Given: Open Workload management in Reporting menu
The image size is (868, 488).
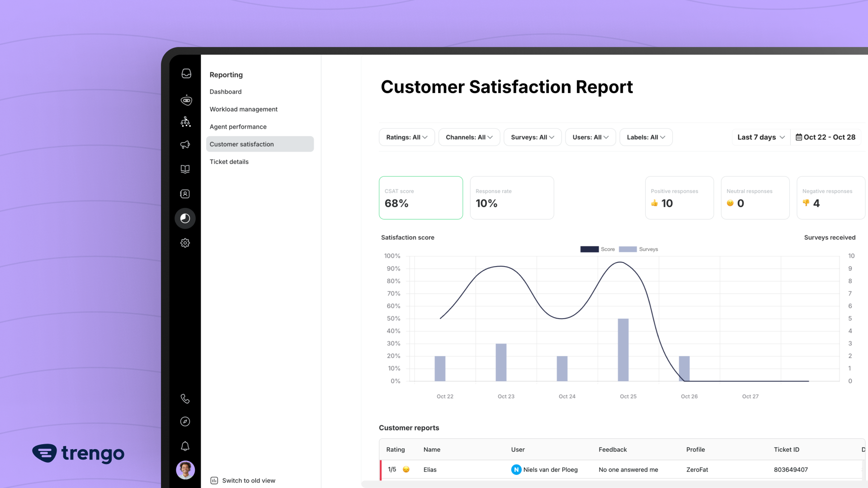Looking at the screenshot, I should click(243, 109).
